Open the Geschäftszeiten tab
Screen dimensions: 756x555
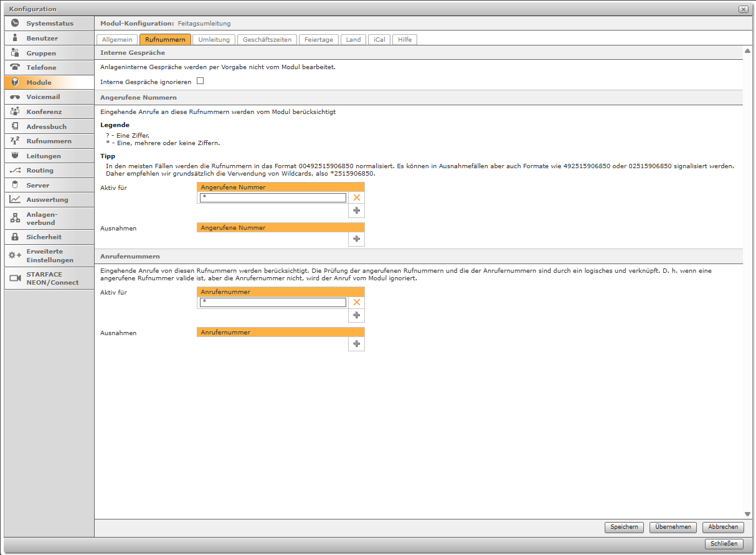(267, 39)
